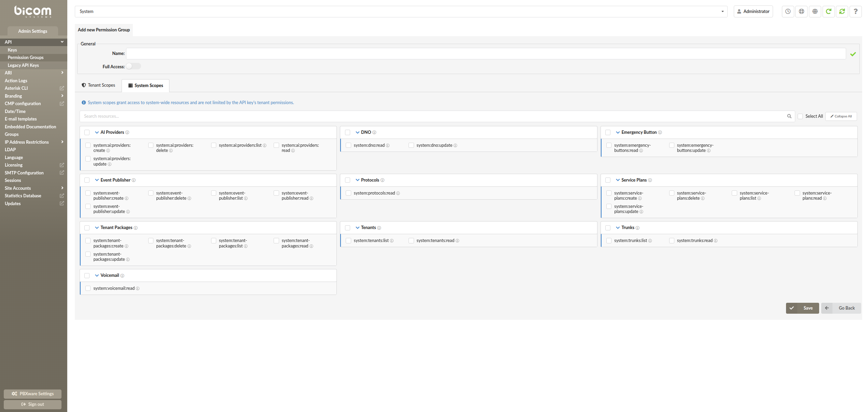The width and height of the screenshot is (868, 412).
Task: Click info icon beside system:voicemail:read
Action: 138,288
